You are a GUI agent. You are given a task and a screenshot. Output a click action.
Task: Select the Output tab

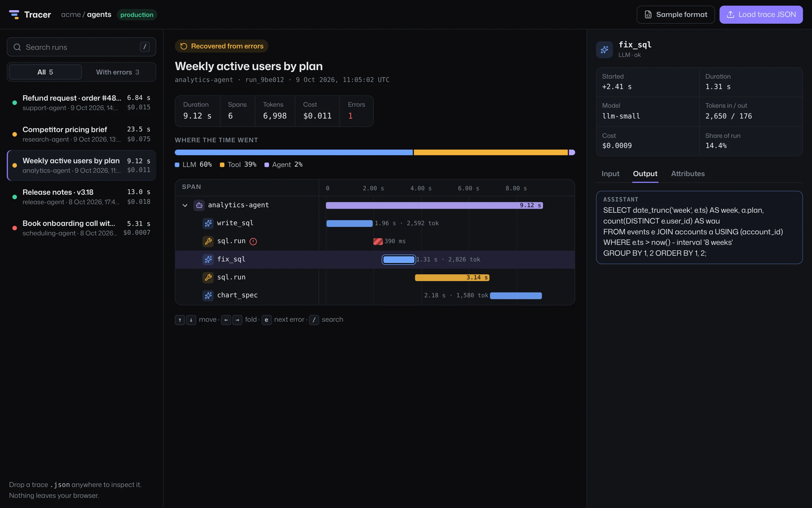(x=645, y=174)
